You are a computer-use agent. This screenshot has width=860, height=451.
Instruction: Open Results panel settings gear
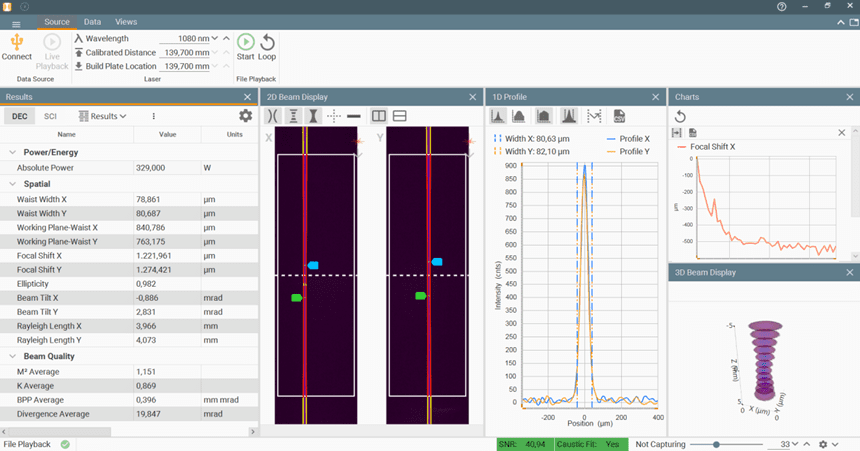(x=245, y=116)
